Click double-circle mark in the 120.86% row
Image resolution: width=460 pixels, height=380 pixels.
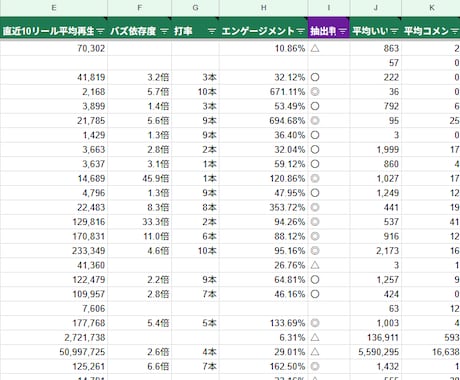[x=315, y=178]
